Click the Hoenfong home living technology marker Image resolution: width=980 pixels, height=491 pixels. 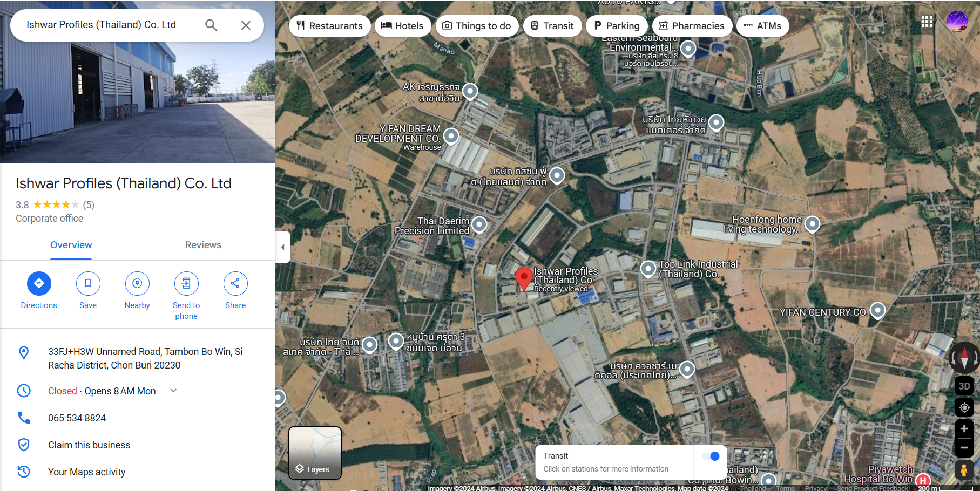click(x=813, y=223)
